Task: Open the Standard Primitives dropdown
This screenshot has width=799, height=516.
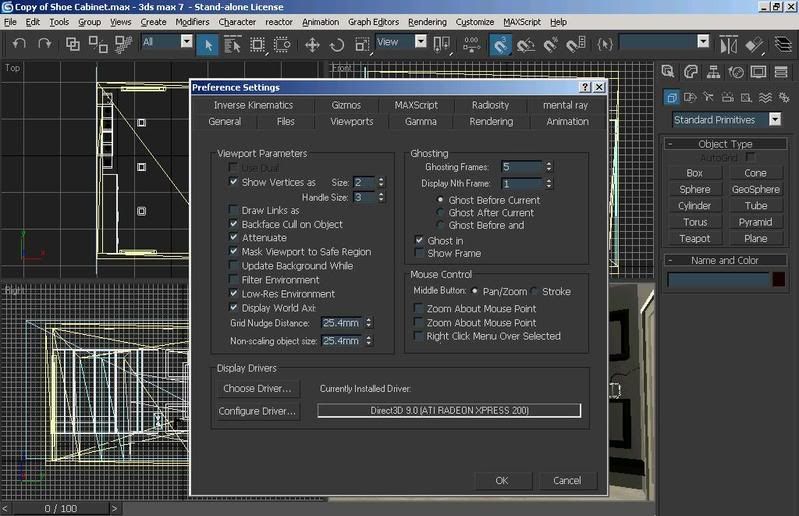Action: click(x=775, y=119)
